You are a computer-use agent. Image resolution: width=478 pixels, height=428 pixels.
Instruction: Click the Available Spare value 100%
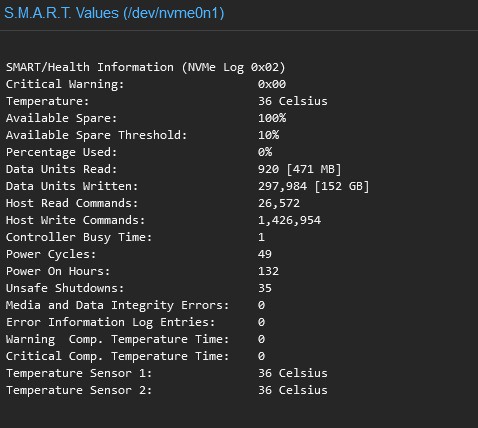point(272,118)
